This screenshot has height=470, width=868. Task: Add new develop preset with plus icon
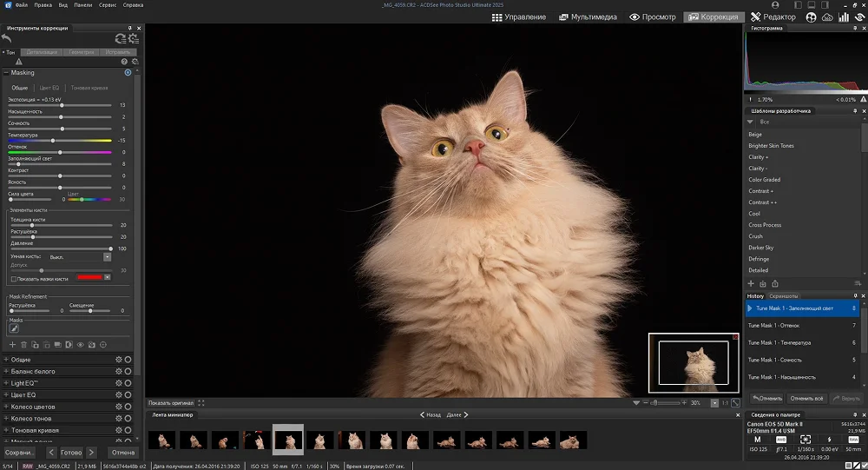(751, 283)
